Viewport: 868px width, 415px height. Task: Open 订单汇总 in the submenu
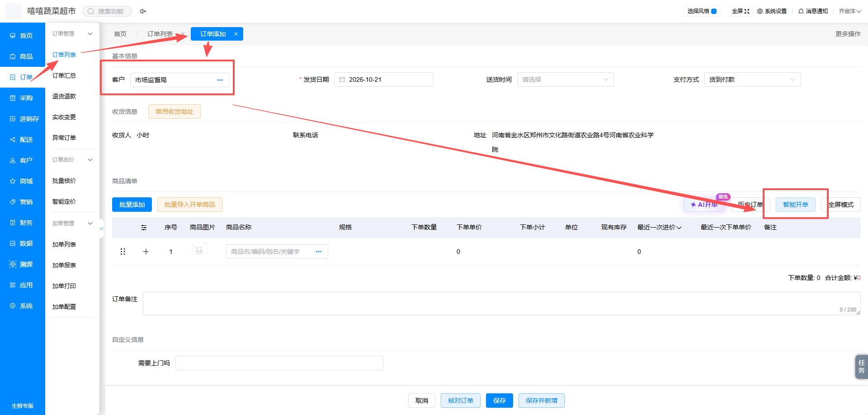[64, 75]
